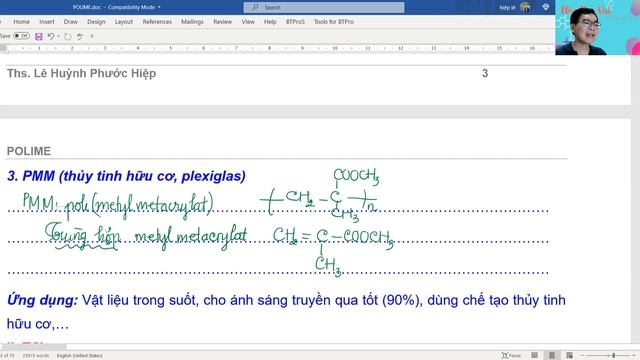Toggle the AutoSave switch
Image resolution: width=640 pixels, height=360 pixels.
pyautogui.click(x=21, y=36)
